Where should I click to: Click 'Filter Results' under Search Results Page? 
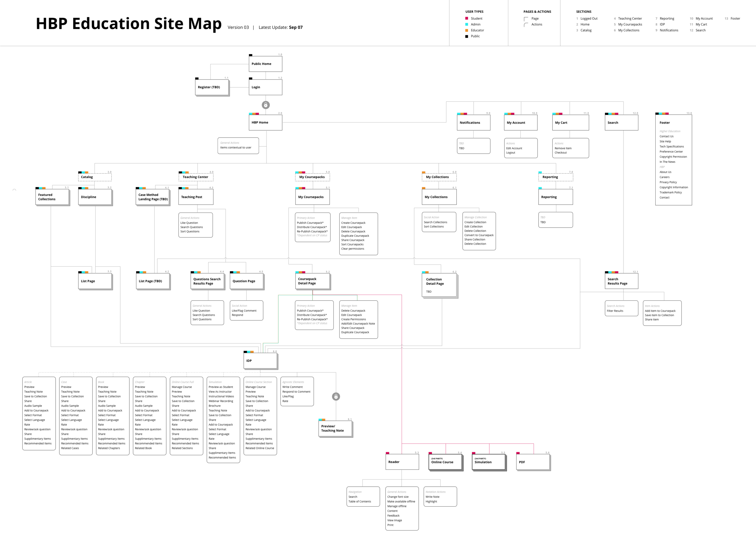tap(615, 311)
